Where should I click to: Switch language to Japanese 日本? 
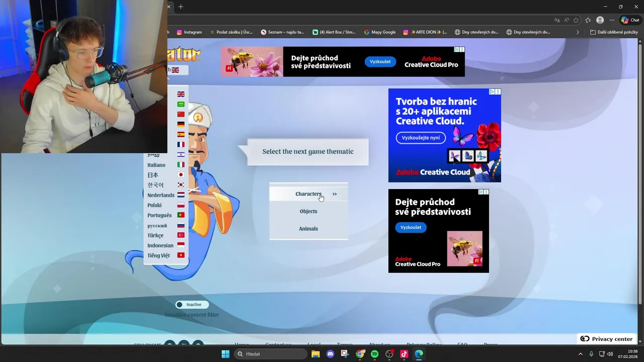(166, 175)
